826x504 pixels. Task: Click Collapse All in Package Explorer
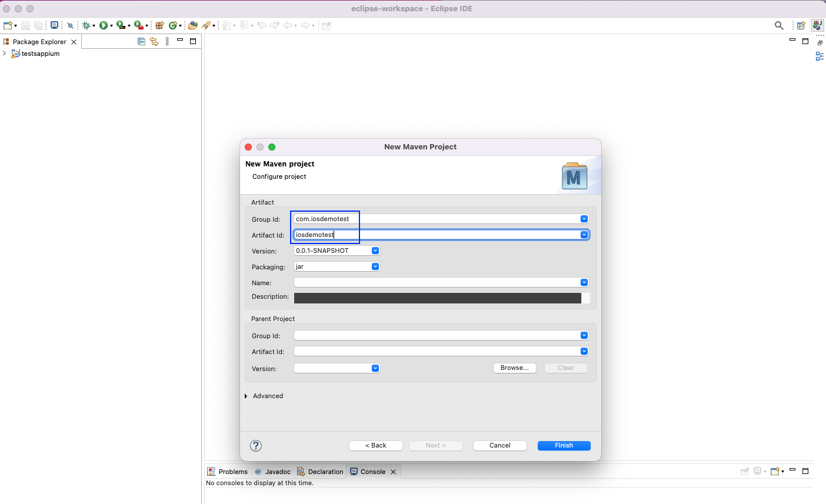141,42
